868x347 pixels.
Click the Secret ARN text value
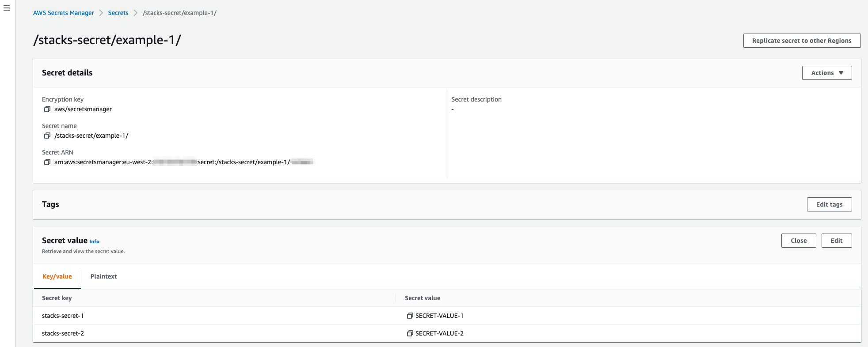(x=184, y=162)
